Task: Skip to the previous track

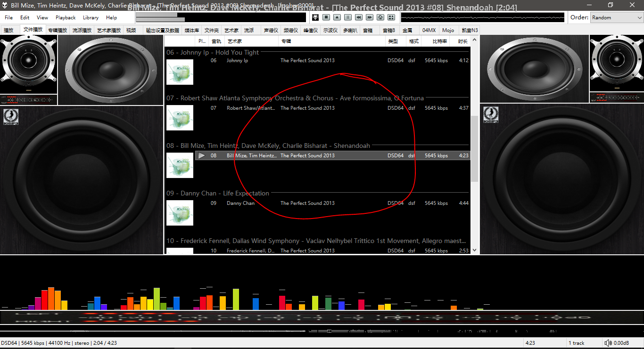Action: 358,17
